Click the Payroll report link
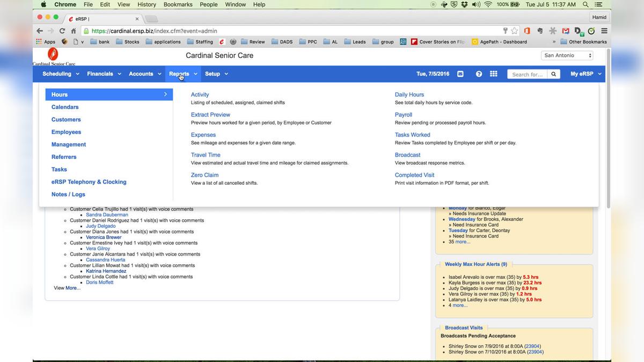The width and height of the screenshot is (644, 362). point(403,115)
